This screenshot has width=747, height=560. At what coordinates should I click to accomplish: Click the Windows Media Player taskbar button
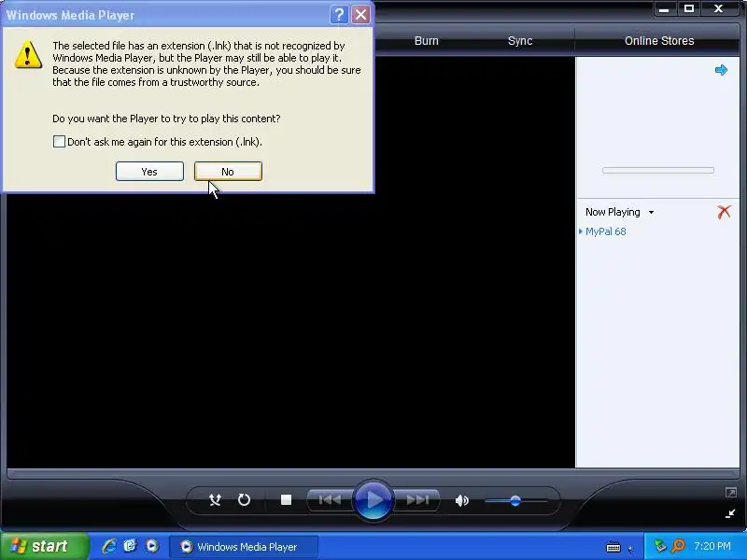[x=244, y=547]
